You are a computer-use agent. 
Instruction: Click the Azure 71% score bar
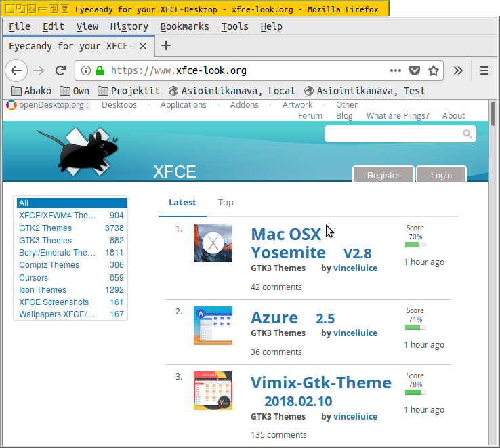[x=415, y=327]
